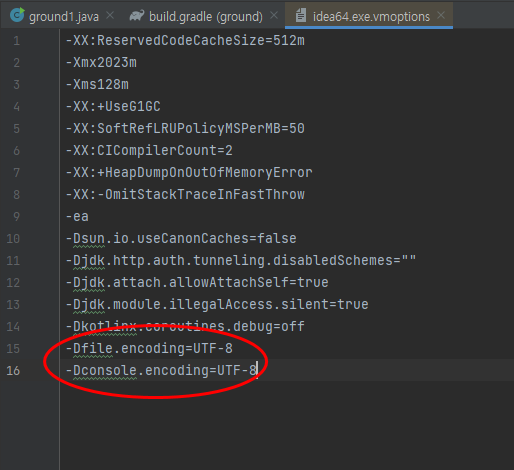The height and width of the screenshot is (470, 514).
Task: Click the -Djdk.http.auth.tunneling.disabledSchemes line
Action: (x=241, y=261)
